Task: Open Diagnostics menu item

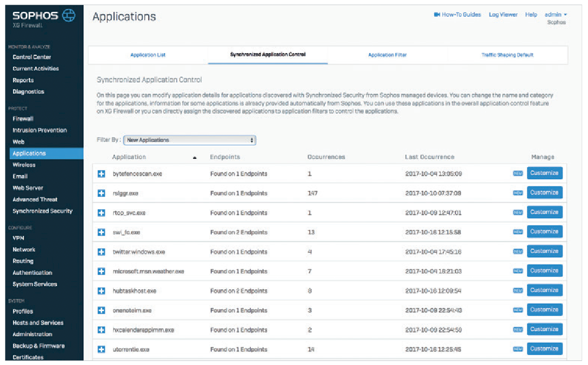Action: tap(28, 91)
